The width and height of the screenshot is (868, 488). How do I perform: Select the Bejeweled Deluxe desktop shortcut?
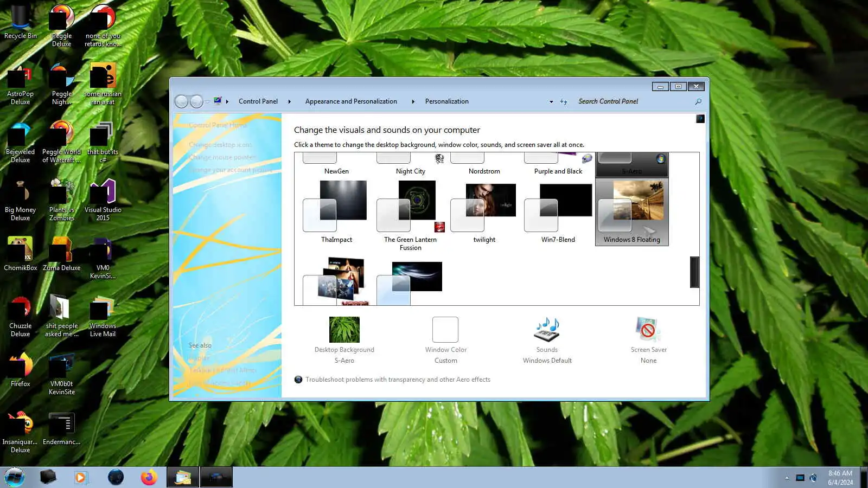click(x=21, y=142)
